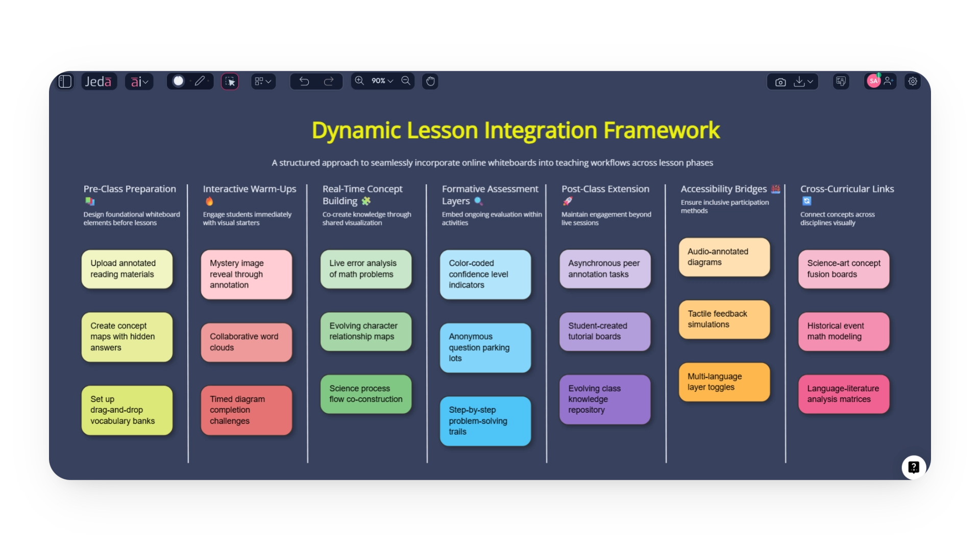Image resolution: width=980 pixels, height=551 pixels.
Task: Click the download export icon
Action: [799, 81]
